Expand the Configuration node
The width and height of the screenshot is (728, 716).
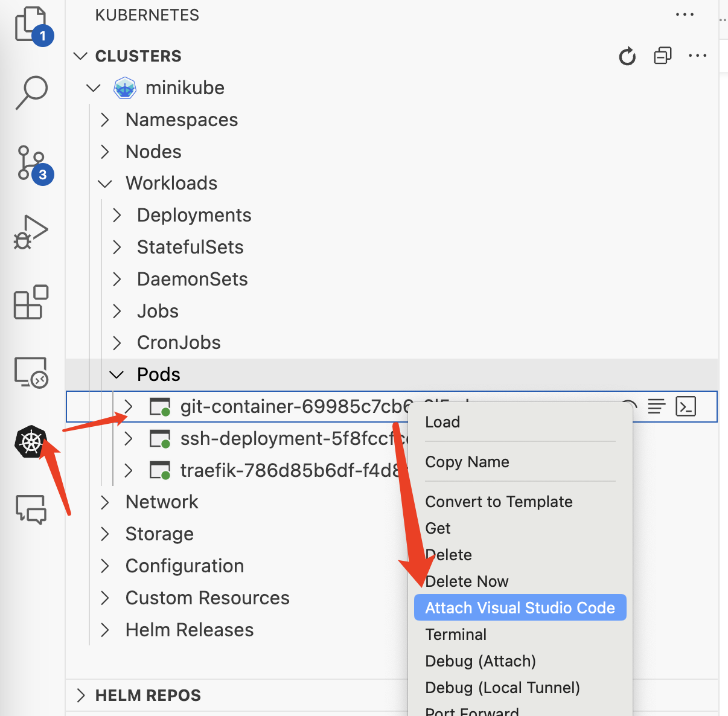pyautogui.click(x=105, y=566)
